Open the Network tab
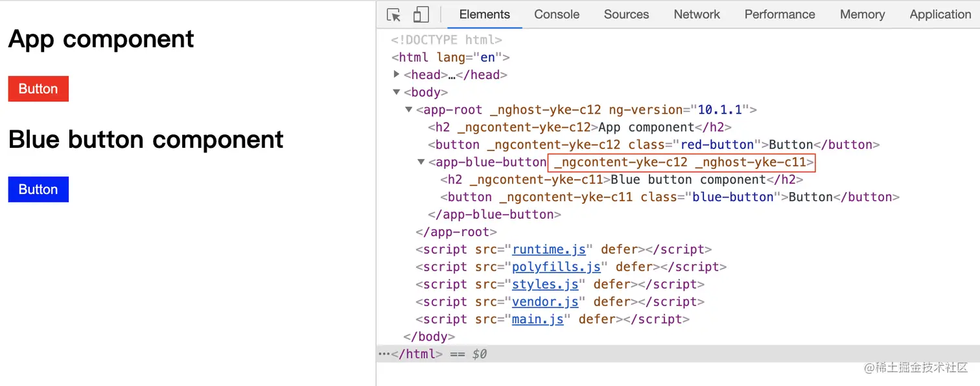 697,14
